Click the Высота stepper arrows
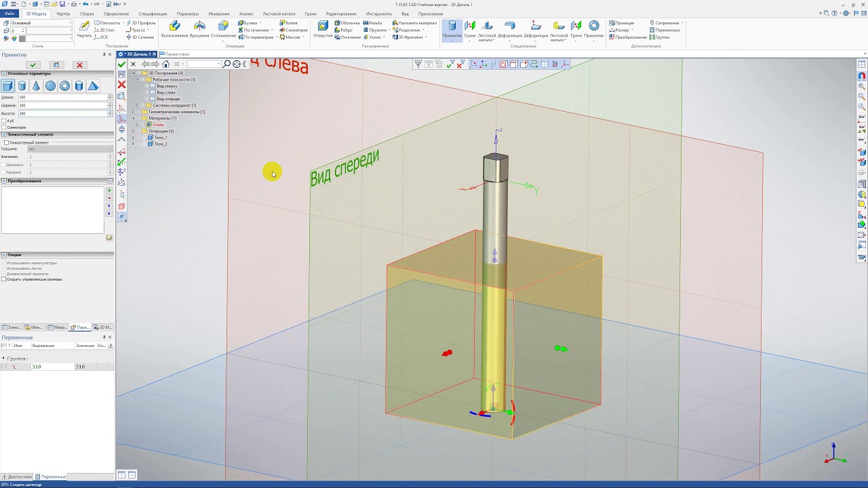The width and height of the screenshot is (868, 488). (111, 114)
